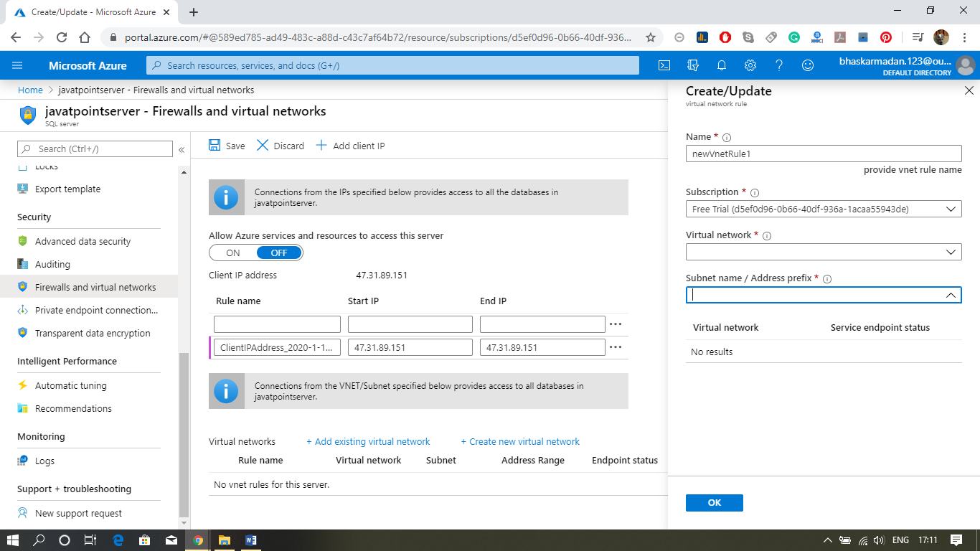
Task: Click the empty Start IP input
Action: click(x=410, y=324)
